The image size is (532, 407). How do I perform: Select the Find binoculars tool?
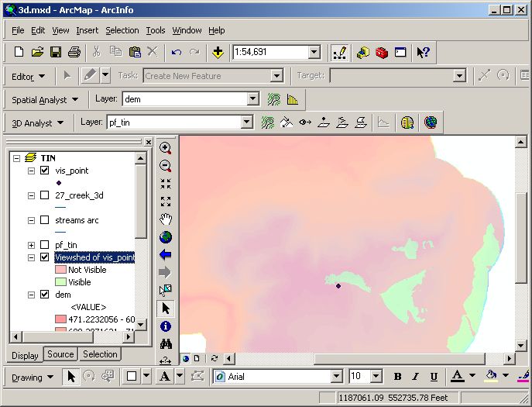point(165,343)
